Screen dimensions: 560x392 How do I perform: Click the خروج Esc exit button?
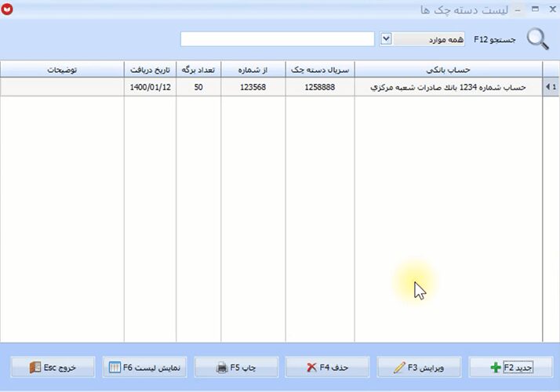[53, 367]
